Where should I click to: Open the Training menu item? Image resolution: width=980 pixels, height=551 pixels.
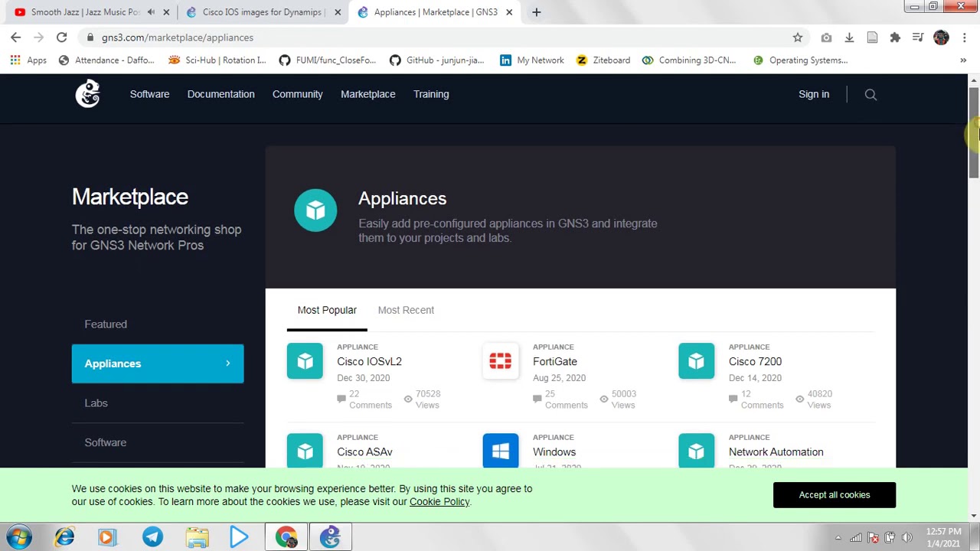tap(431, 94)
